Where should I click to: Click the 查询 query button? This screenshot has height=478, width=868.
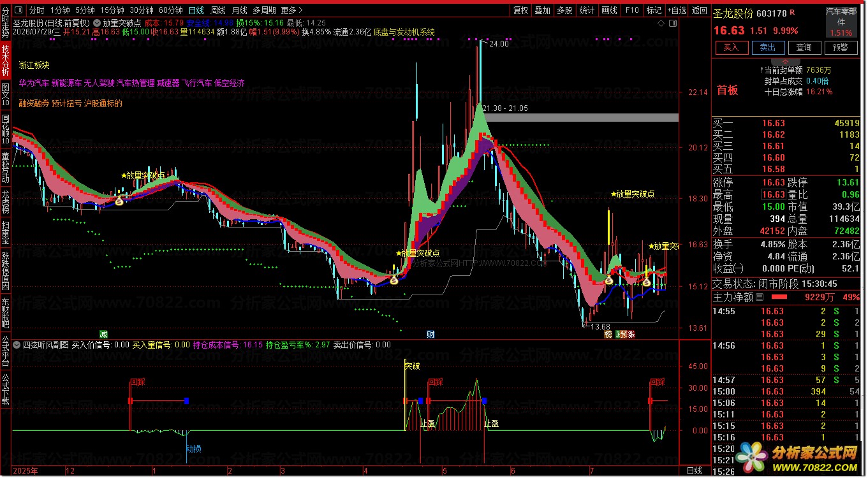804,48
